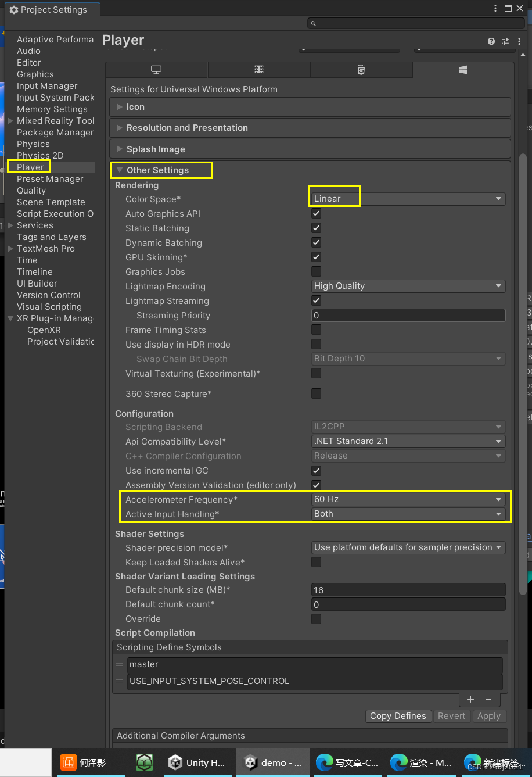The image size is (532, 777).
Task: Toggle Use incremental GC checkbox
Action: (317, 471)
